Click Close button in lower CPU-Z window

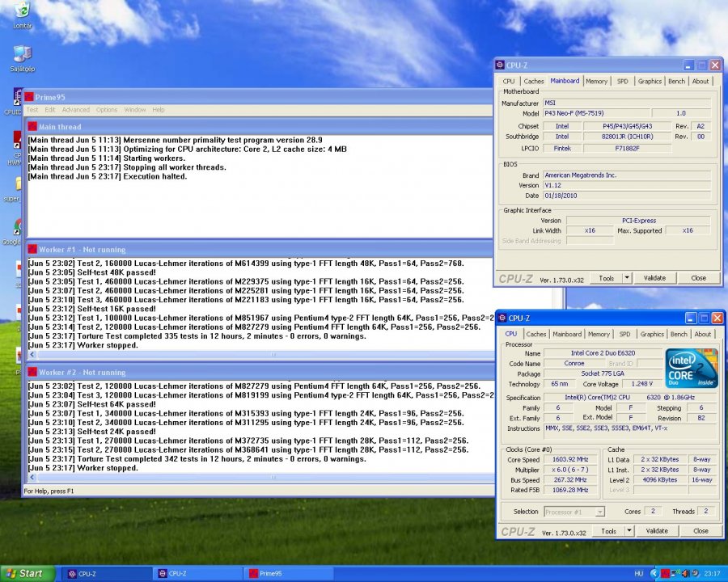pos(700,531)
